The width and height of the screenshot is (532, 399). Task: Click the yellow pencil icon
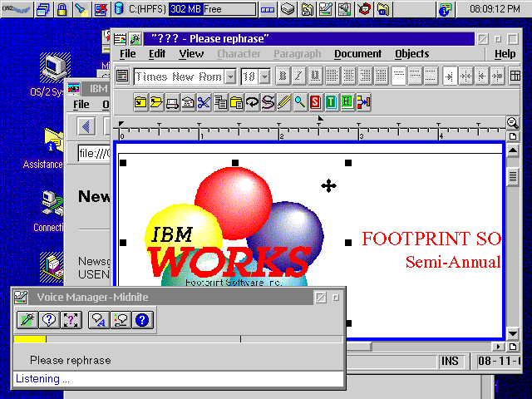(x=283, y=102)
